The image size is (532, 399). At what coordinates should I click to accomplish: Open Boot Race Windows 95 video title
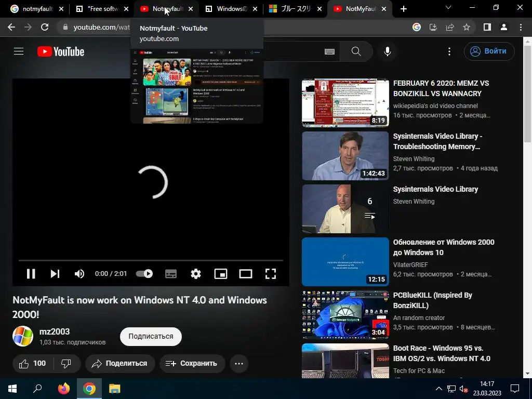(442, 353)
